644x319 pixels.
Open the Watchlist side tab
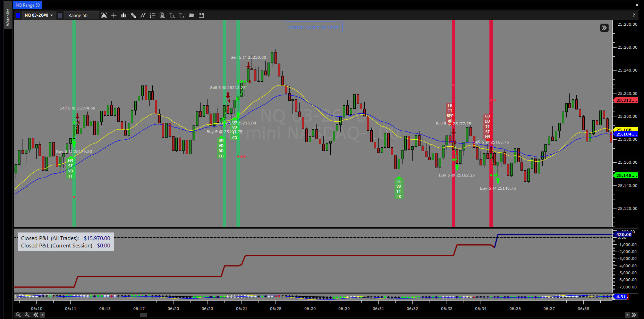(8, 17)
